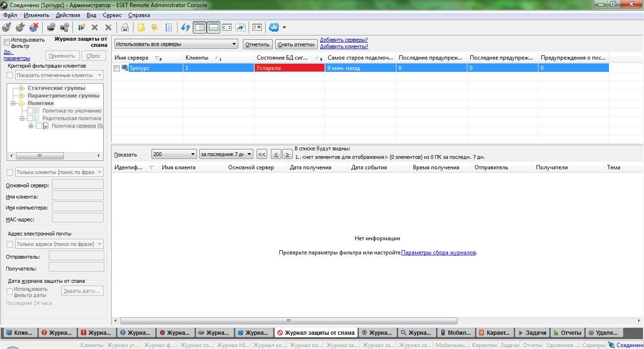
Task: Click the Отметить button
Action: point(258,44)
